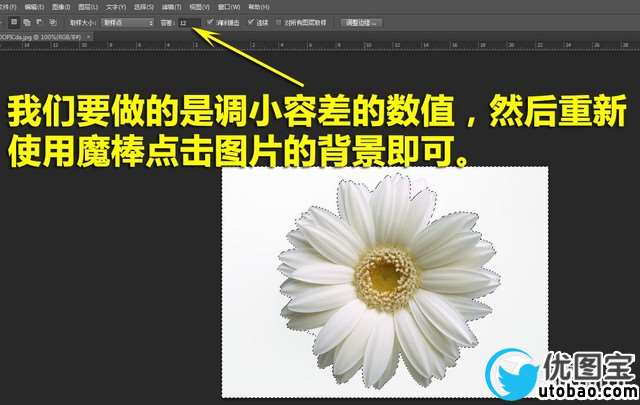Close the open jpg document tab

pos(89,37)
